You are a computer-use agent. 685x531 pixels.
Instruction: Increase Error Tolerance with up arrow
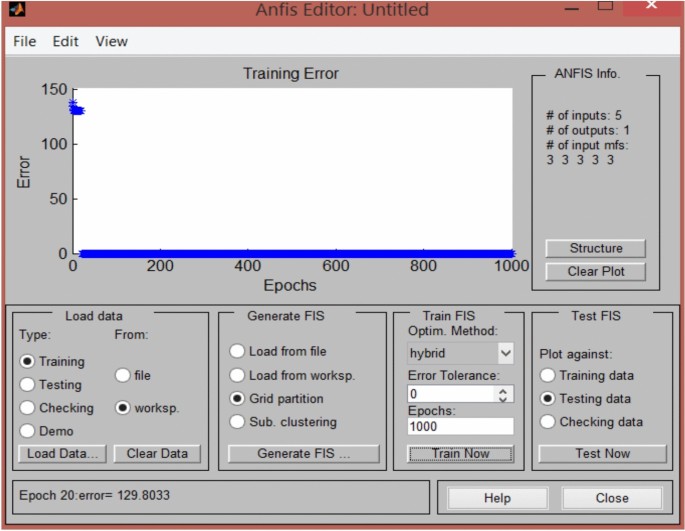click(x=503, y=391)
